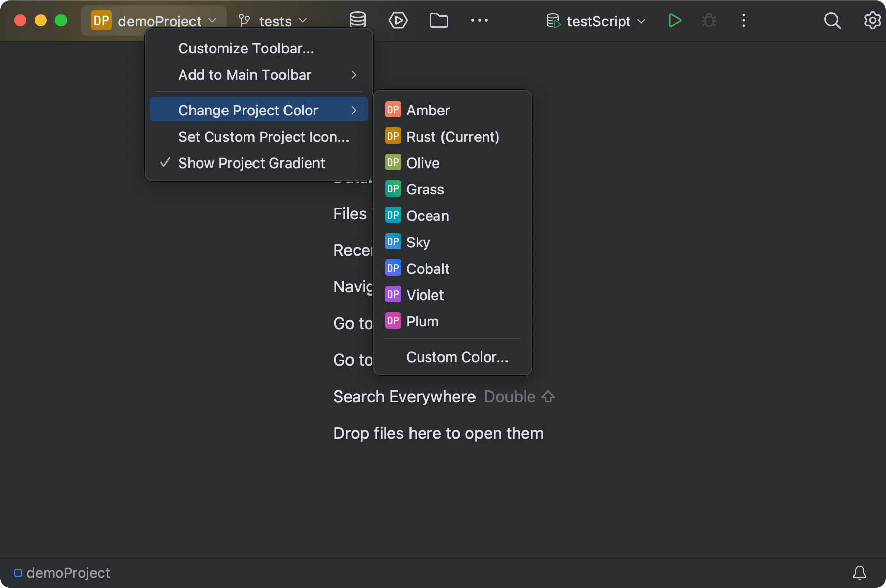
Task: Start debugging via the bug icon
Action: (x=709, y=20)
